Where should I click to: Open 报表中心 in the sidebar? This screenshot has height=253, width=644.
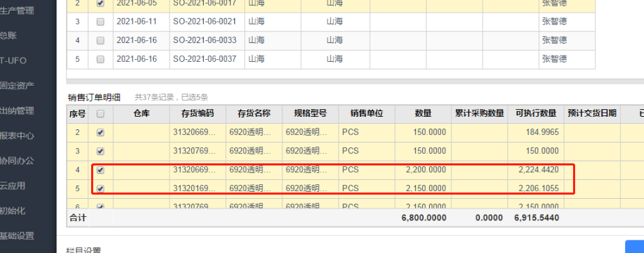(17, 136)
